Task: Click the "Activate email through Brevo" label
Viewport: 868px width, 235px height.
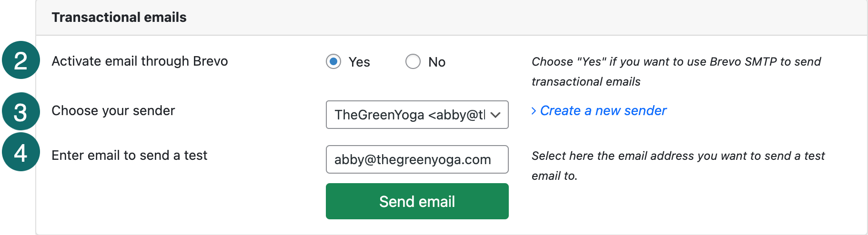Action: pyautogui.click(x=140, y=61)
